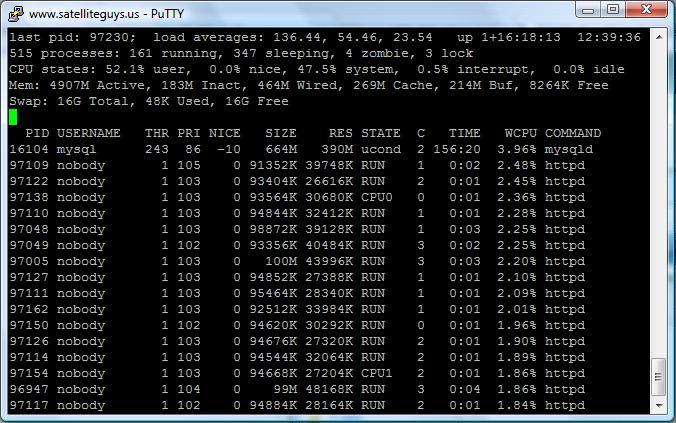Click PID 96947
The width and height of the screenshot is (676, 423).
click(x=29, y=389)
